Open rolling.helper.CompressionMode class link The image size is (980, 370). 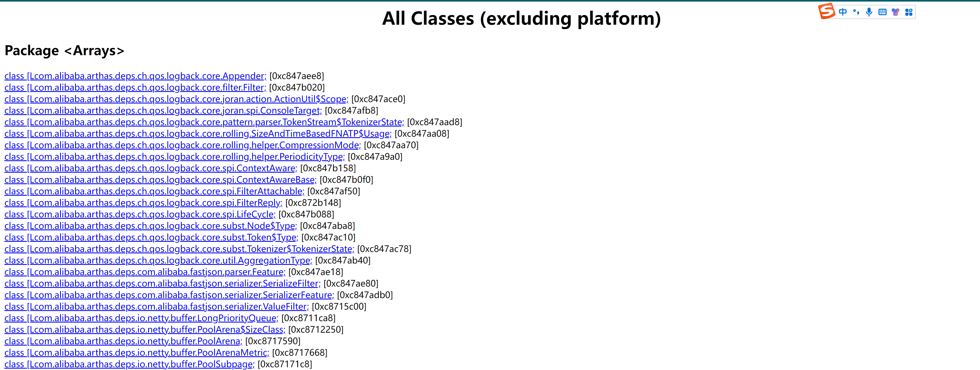coord(183,145)
